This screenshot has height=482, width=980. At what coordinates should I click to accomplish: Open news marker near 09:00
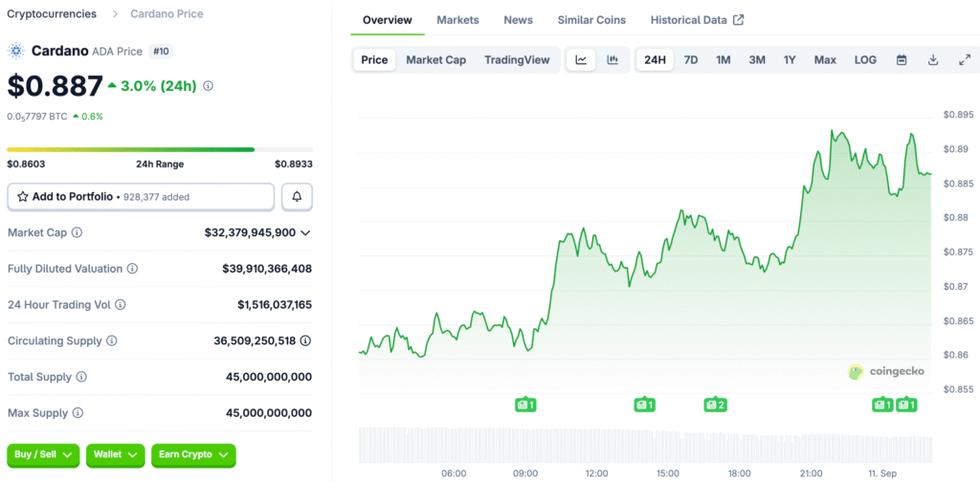(525, 405)
